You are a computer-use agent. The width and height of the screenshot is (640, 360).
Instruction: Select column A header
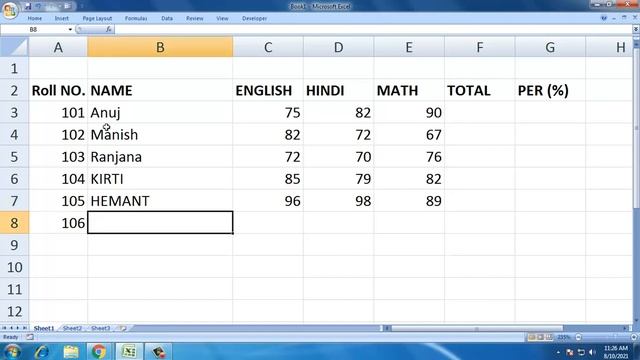[58, 47]
